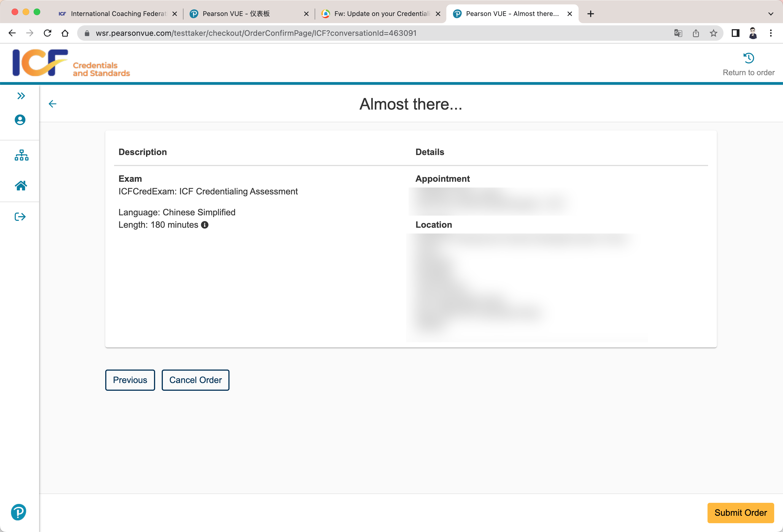Click the Google Translate icon in address bar
The width and height of the screenshot is (783, 532).
678,33
